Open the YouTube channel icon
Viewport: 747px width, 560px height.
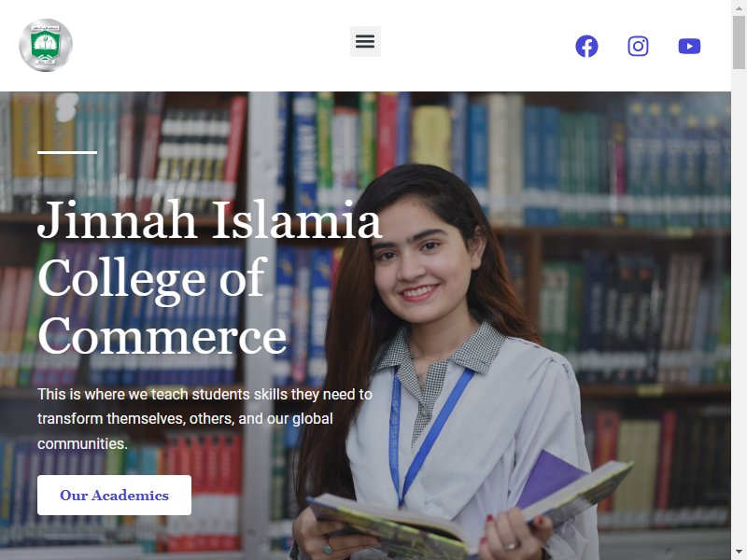(x=689, y=46)
